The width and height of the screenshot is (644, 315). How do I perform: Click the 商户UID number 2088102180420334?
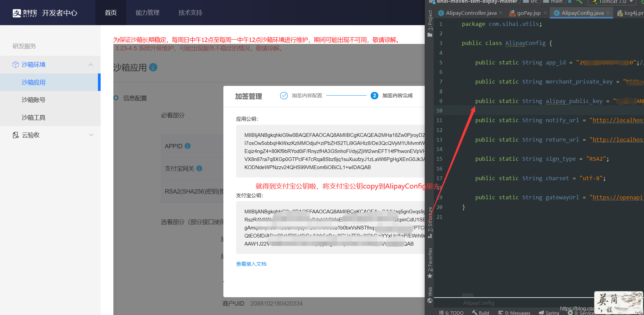(x=276, y=303)
